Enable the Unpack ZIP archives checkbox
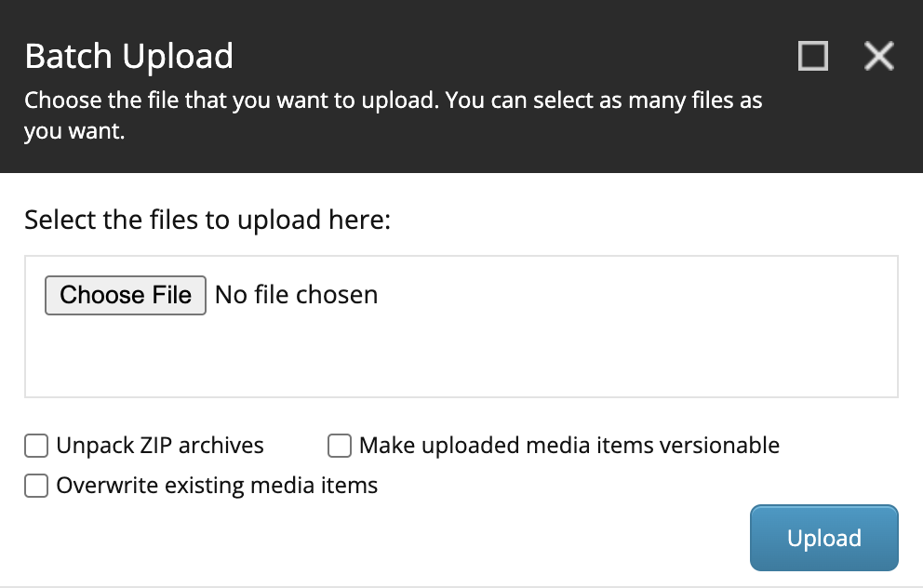 pyautogui.click(x=36, y=447)
